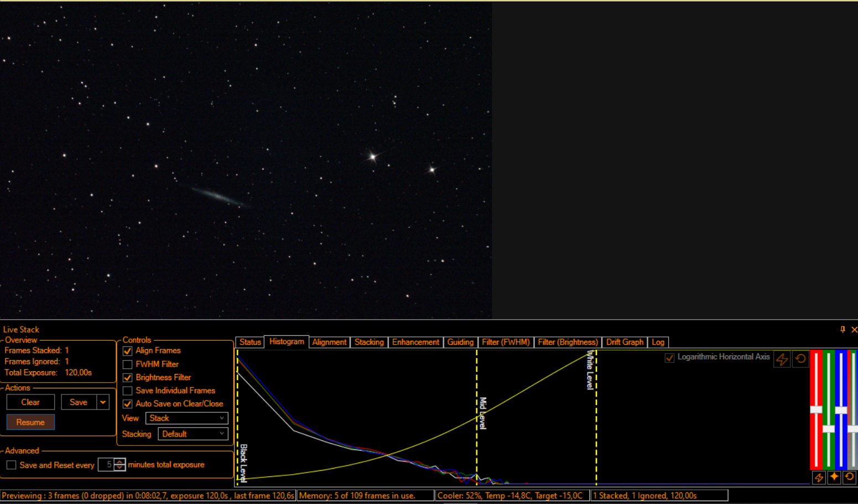Open the Log tab
858x504 pixels.
(x=658, y=342)
